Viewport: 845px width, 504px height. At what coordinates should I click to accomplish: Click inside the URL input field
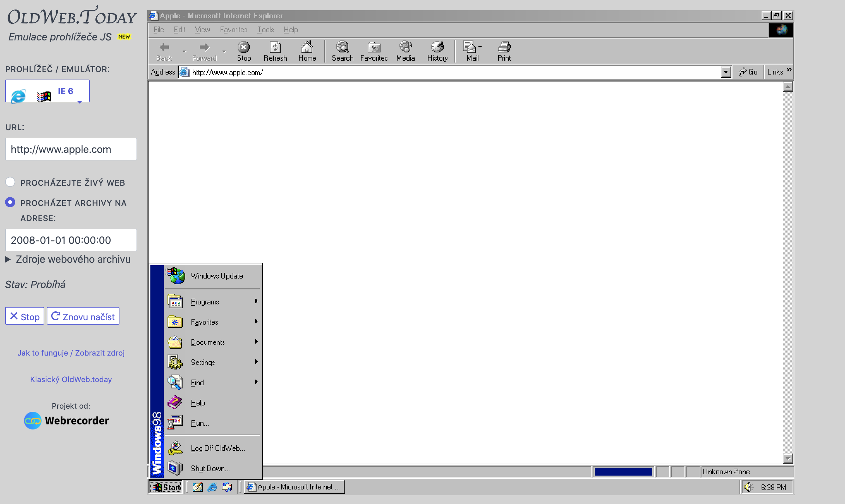[x=71, y=149]
